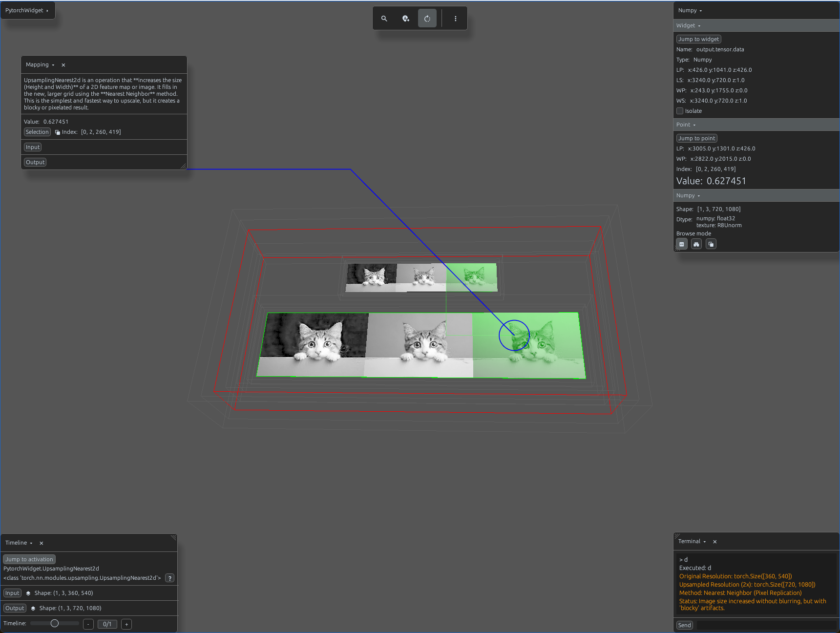Close the Mapping panel
Image resolution: width=840 pixels, height=633 pixels.
(63, 65)
